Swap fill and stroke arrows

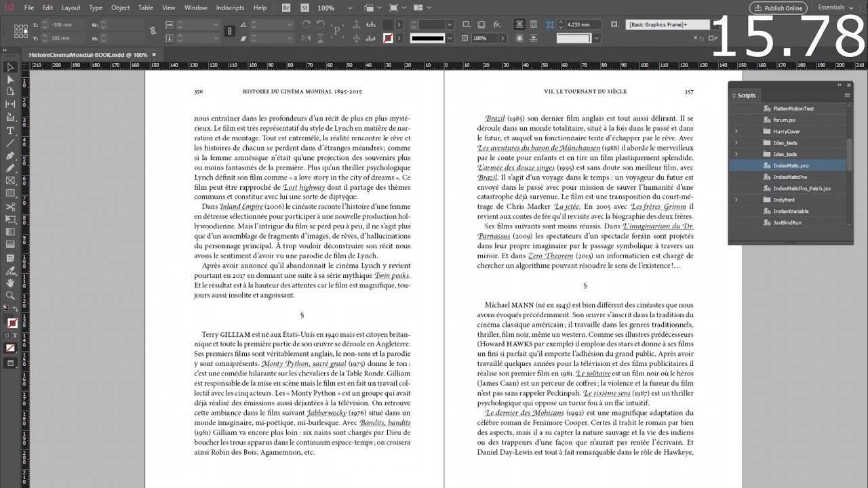16,309
